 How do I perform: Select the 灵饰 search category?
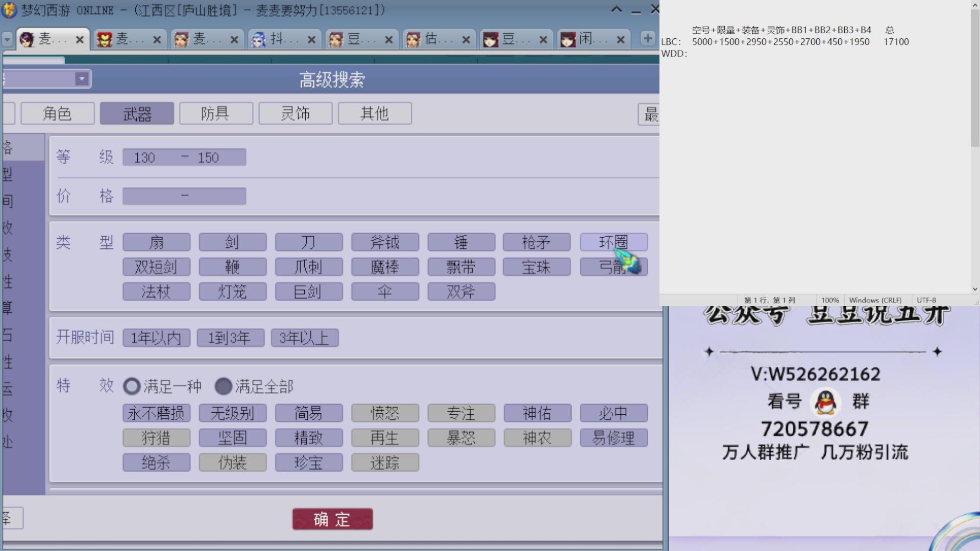[x=296, y=113]
